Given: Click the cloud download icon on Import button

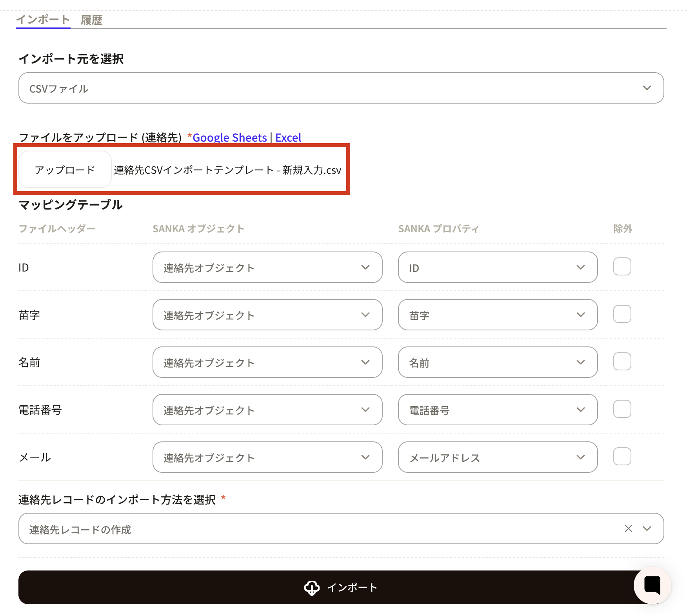Looking at the screenshot, I should click(x=312, y=587).
